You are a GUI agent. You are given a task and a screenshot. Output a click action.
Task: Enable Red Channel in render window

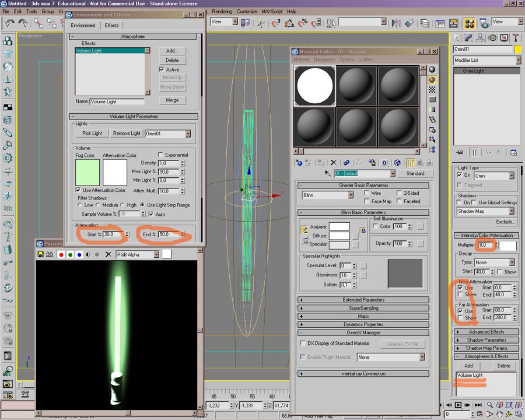(x=61, y=254)
